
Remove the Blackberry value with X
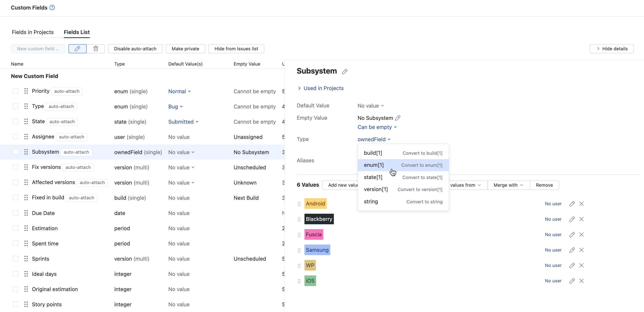pos(581,219)
